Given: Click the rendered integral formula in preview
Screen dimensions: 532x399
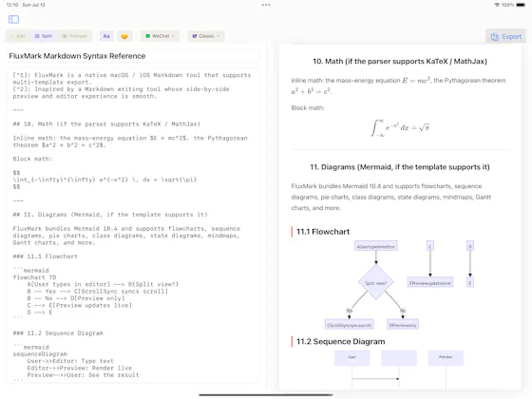Looking at the screenshot, I should click(400, 127).
